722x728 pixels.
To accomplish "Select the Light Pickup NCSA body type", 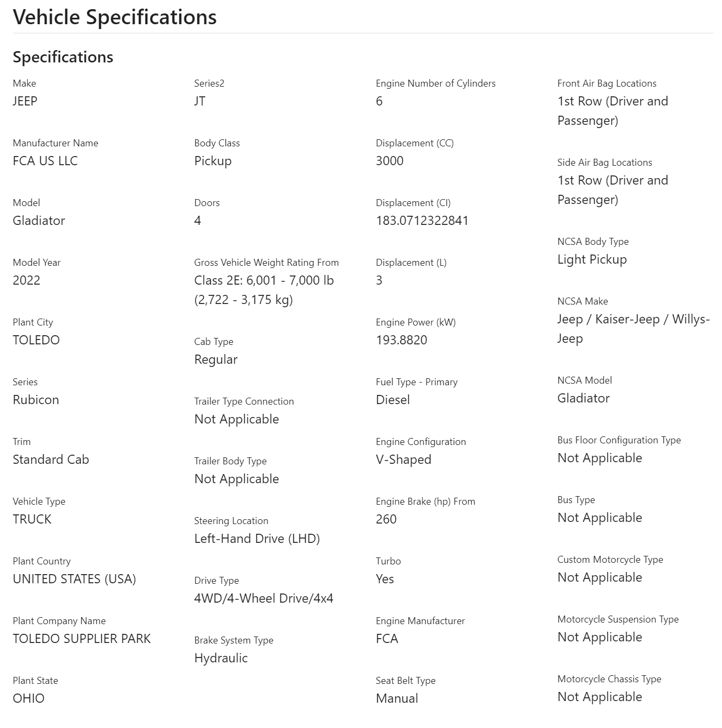I will [x=592, y=259].
